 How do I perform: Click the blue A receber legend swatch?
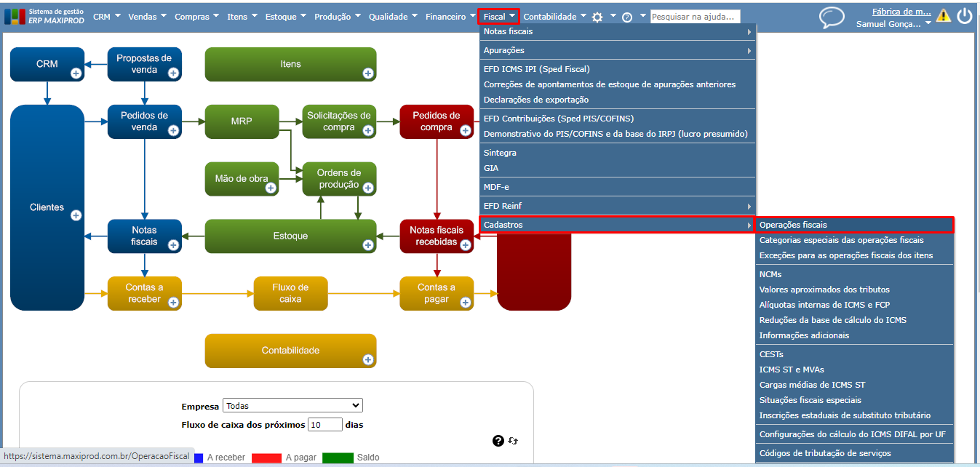coord(199,458)
